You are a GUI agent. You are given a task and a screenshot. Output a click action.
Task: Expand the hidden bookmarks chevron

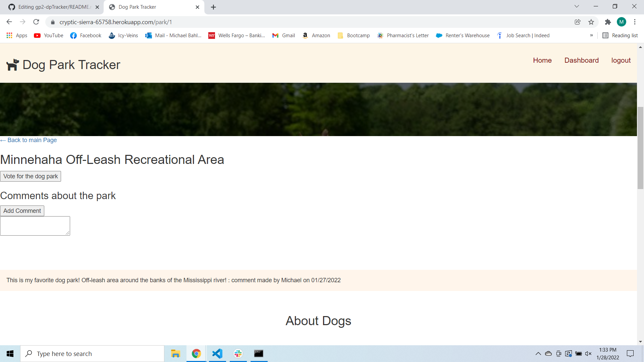click(x=591, y=36)
